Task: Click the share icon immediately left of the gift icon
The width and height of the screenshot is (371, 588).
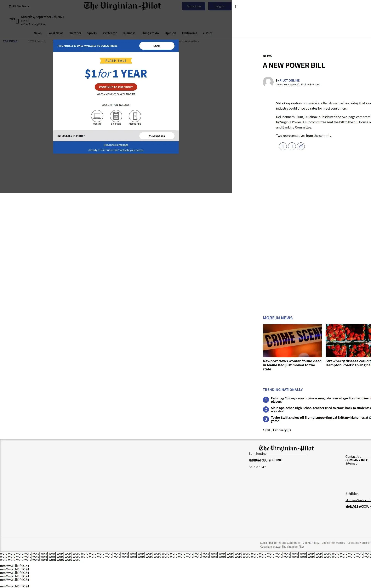Action: click(x=292, y=146)
